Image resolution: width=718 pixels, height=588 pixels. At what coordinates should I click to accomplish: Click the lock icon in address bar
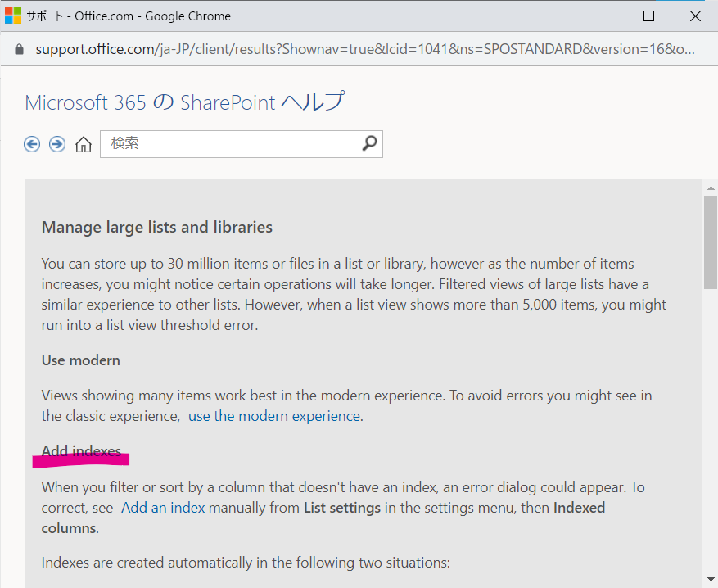20,49
